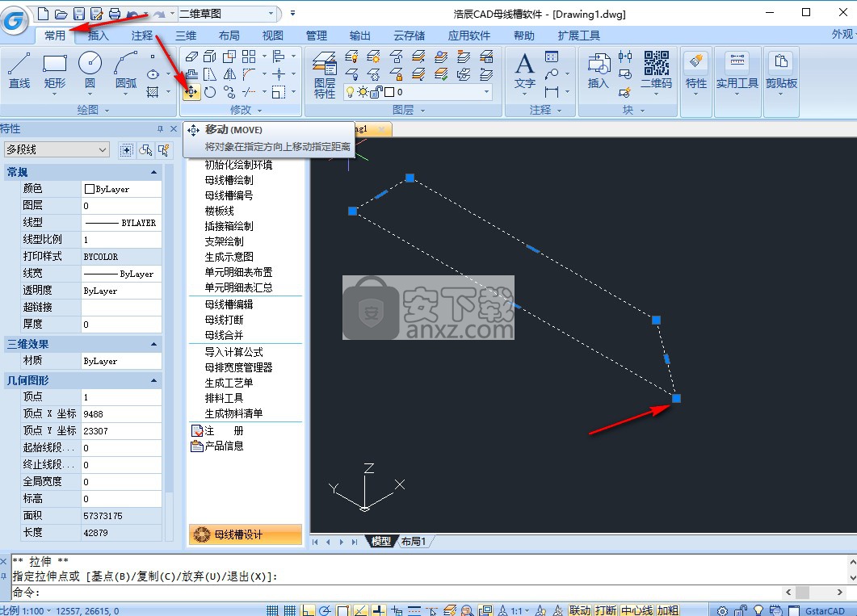Collapse the 几何图形 properties section

153,380
